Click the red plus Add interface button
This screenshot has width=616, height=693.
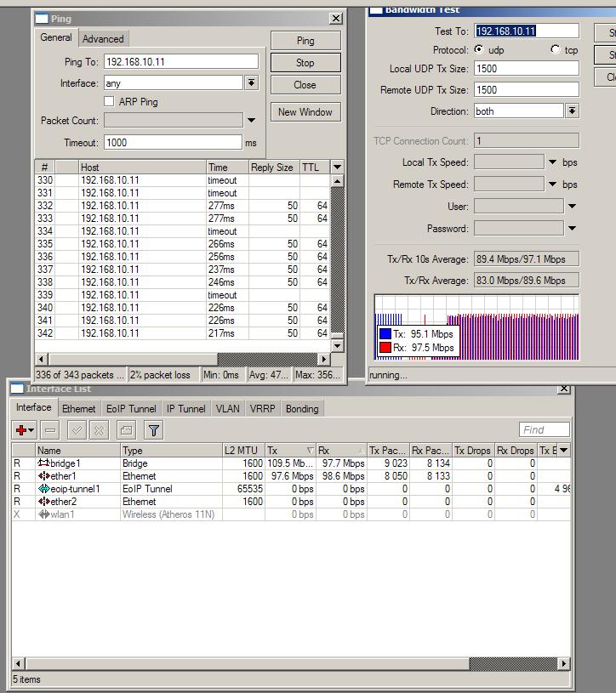click(22, 430)
